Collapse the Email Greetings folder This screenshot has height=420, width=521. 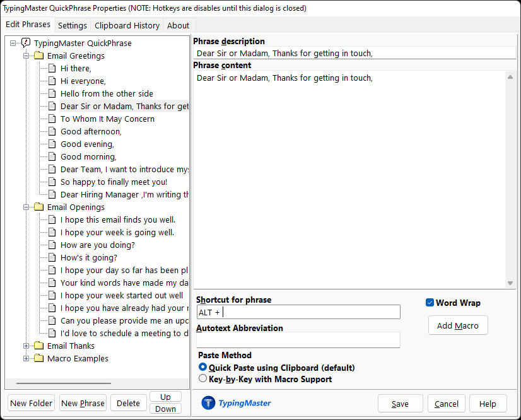click(x=26, y=56)
